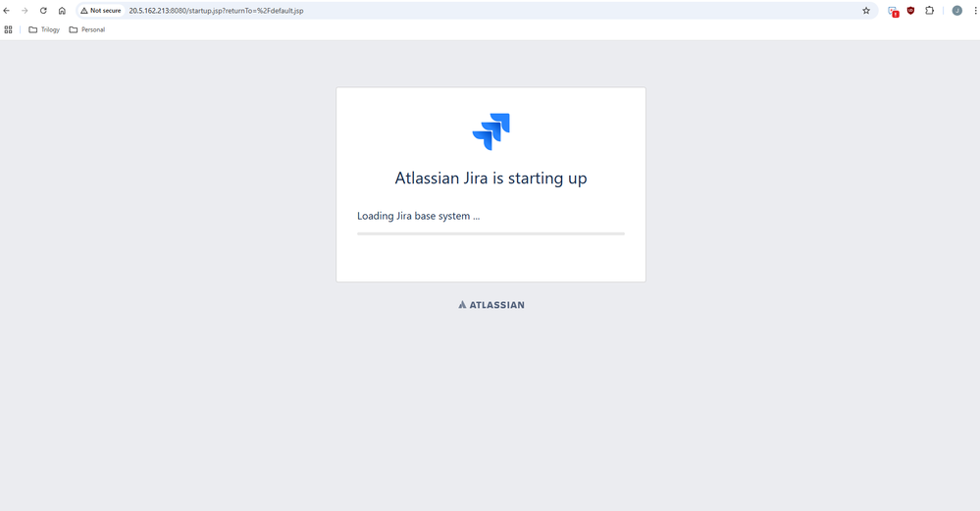Open the Trilogy bookmarks folder

point(44,29)
